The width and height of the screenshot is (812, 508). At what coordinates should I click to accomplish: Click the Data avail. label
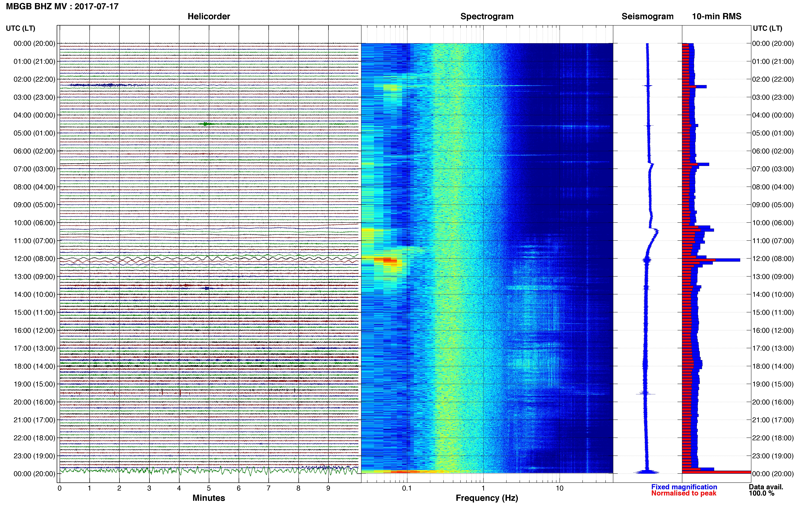click(x=766, y=487)
